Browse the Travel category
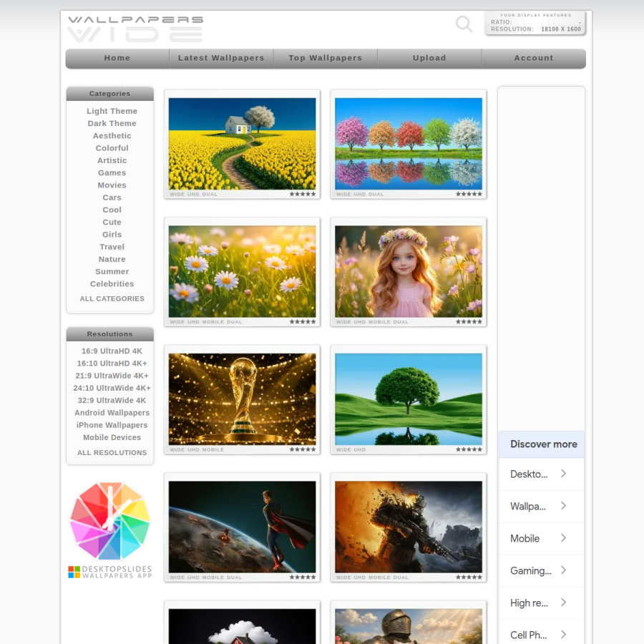 click(x=112, y=247)
